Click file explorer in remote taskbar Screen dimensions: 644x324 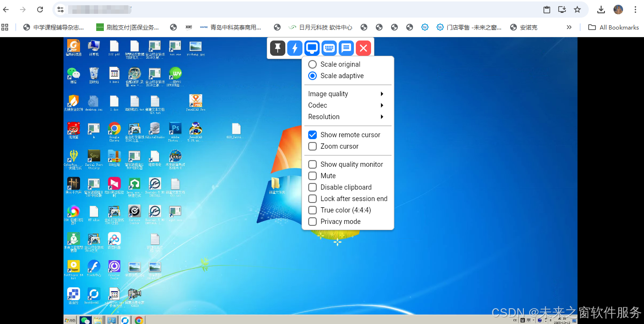pos(99,320)
